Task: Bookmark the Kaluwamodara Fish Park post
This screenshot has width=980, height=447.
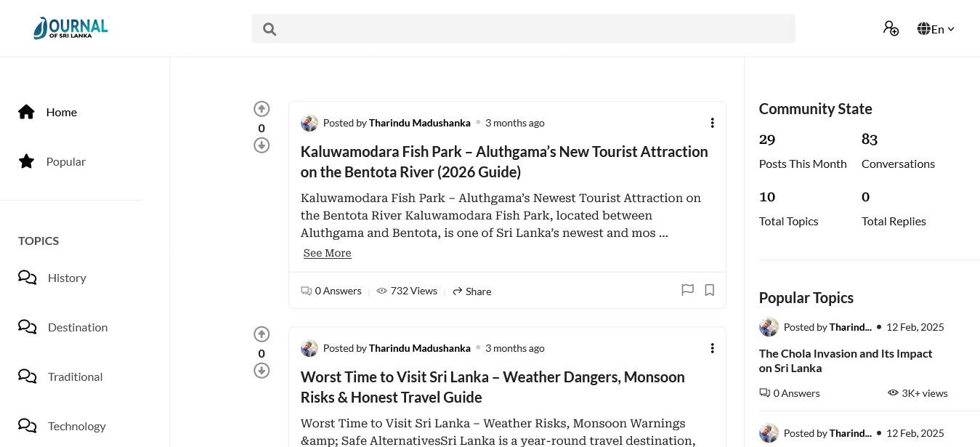Action: click(x=710, y=290)
